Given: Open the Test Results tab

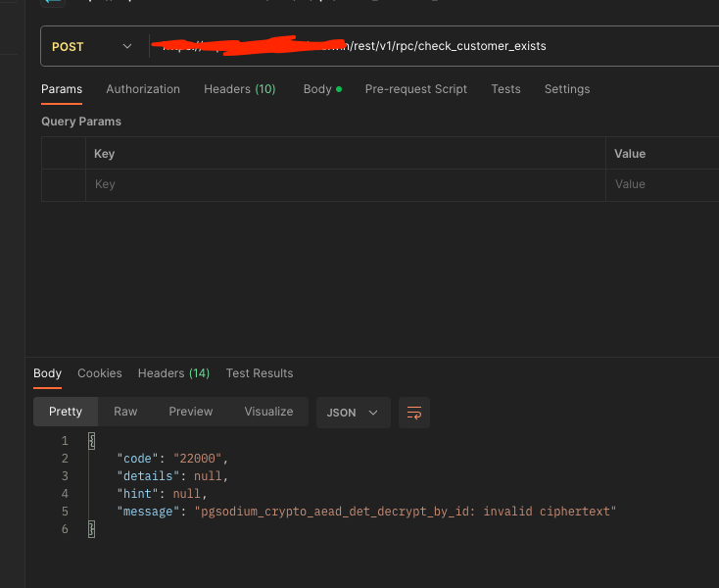Looking at the screenshot, I should tap(260, 373).
